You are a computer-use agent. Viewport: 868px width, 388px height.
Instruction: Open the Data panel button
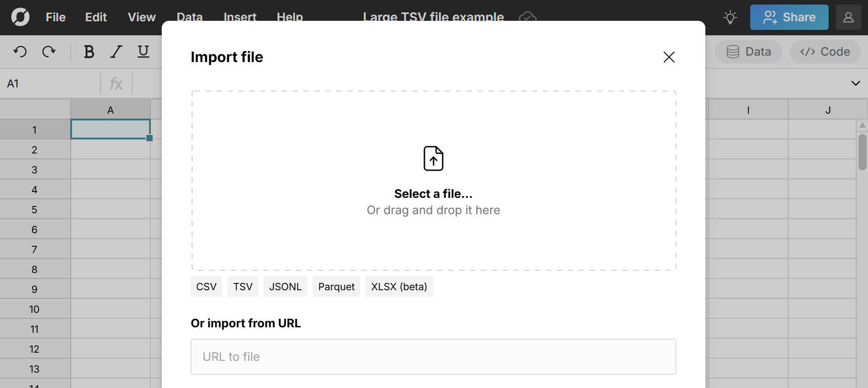pos(748,52)
